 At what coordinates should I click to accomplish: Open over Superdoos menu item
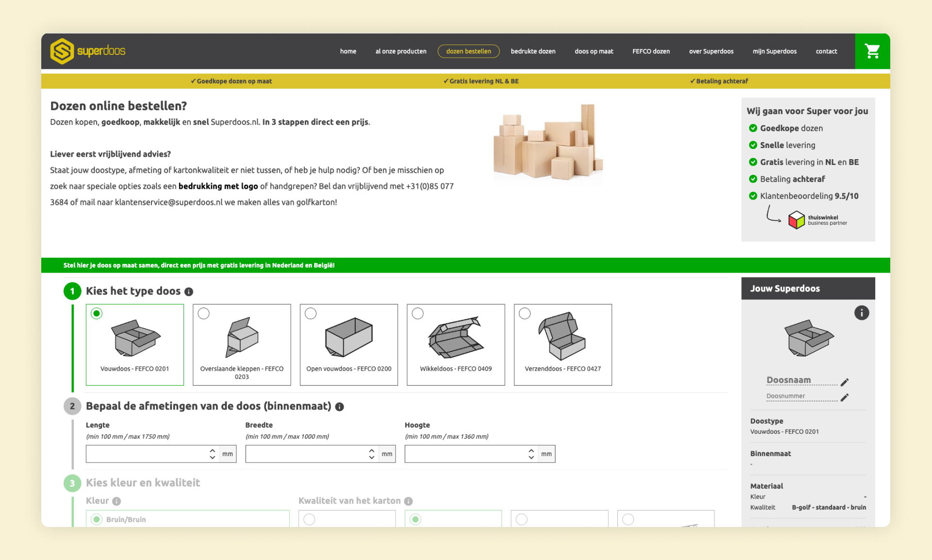coord(711,51)
